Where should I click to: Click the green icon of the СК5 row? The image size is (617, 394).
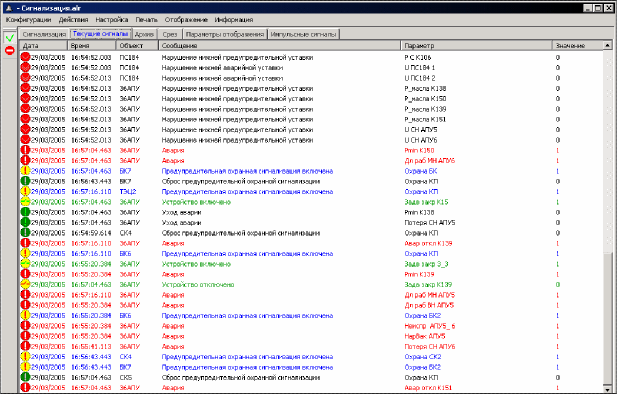(25, 377)
